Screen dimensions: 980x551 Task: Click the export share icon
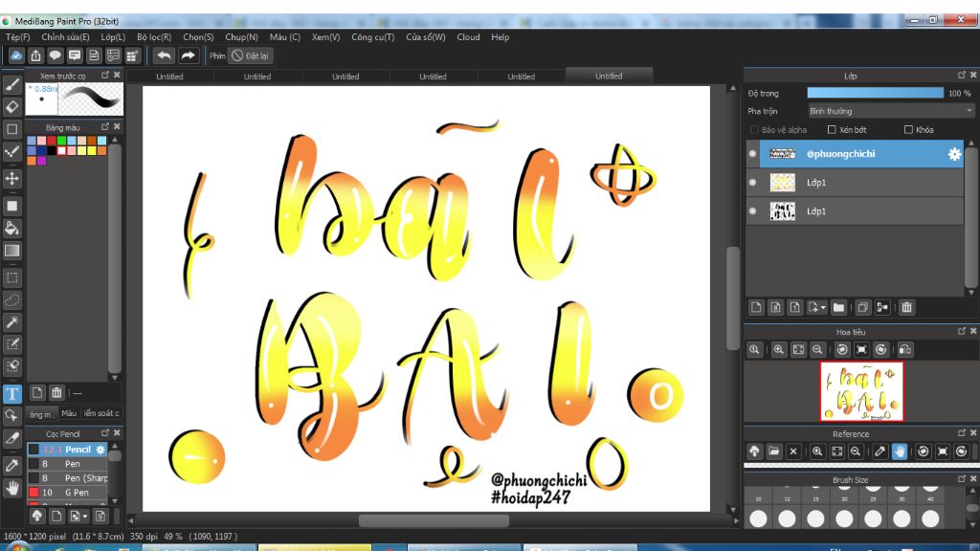pos(35,55)
